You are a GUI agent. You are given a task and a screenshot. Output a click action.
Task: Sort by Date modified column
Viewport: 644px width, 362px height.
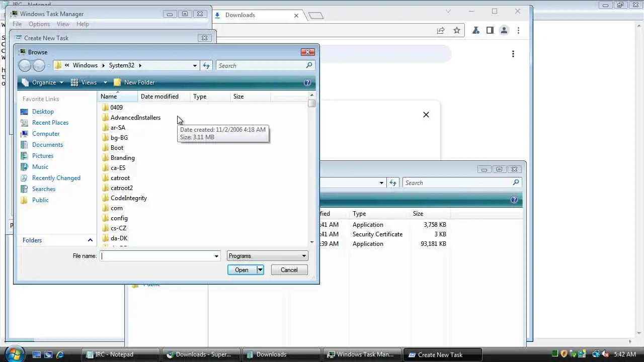[164, 97]
